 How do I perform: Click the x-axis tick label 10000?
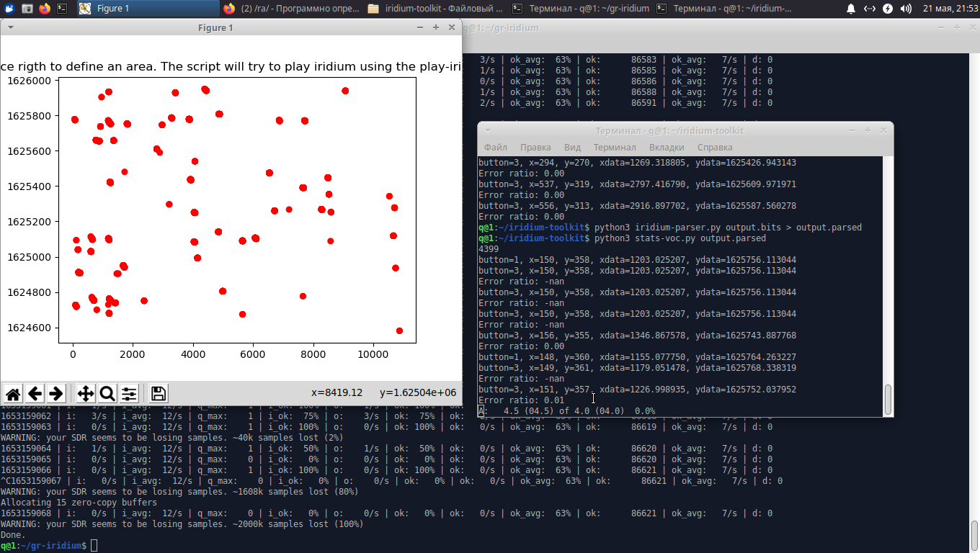tap(372, 355)
